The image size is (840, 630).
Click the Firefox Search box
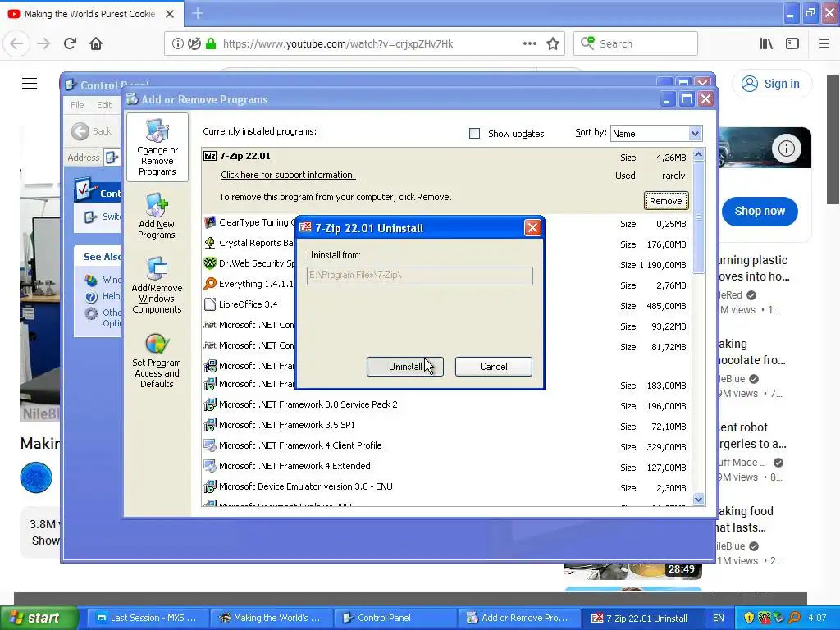coord(636,44)
